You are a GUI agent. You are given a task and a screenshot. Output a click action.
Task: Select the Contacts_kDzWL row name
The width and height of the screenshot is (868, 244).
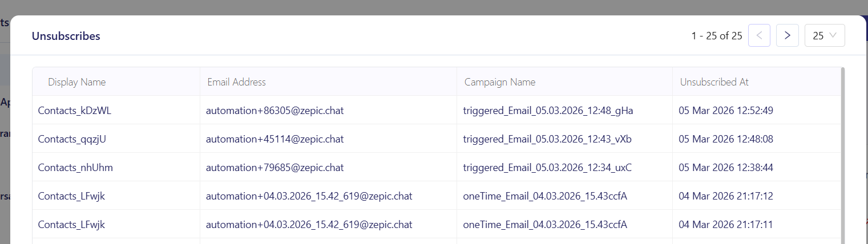coord(74,111)
